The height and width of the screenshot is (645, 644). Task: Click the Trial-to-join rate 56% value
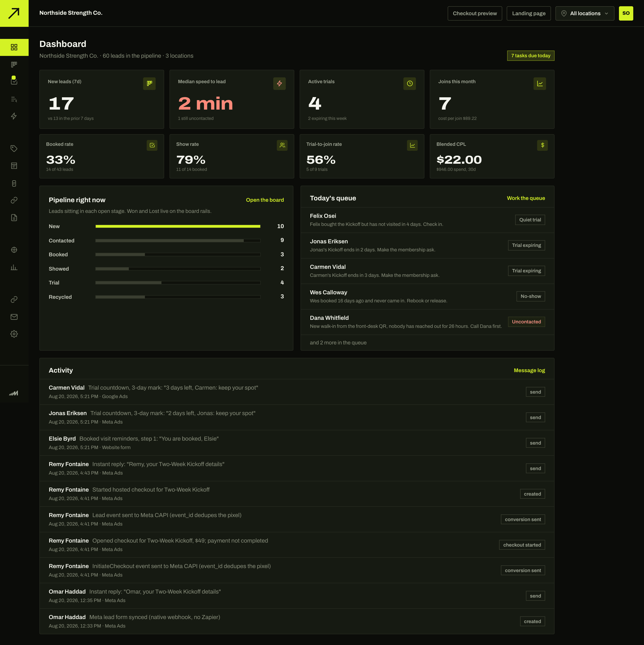pyautogui.click(x=321, y=160)
